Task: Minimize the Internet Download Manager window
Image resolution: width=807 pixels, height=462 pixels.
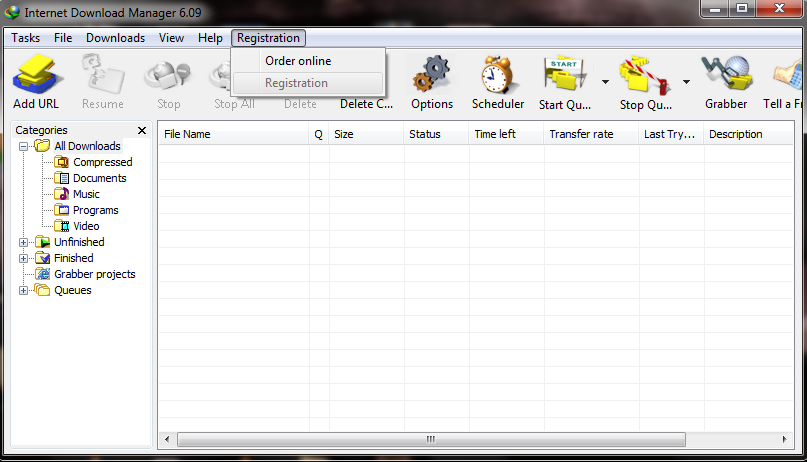Action: [715, 8]
